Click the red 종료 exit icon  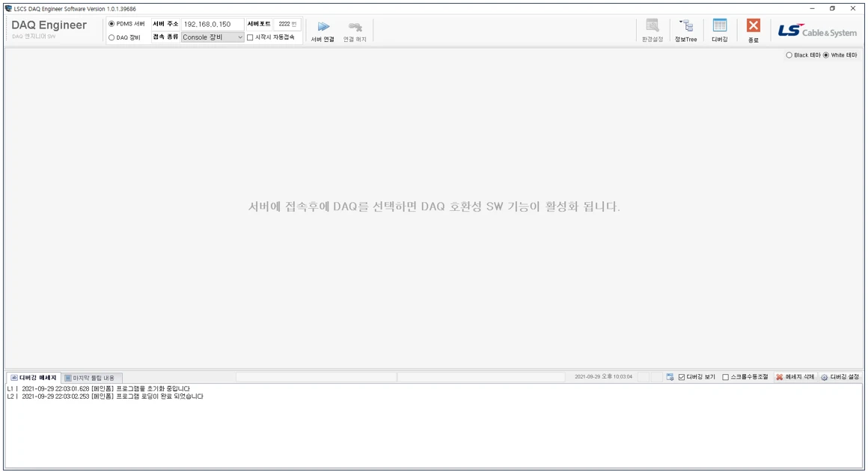[x=754, y=25]
